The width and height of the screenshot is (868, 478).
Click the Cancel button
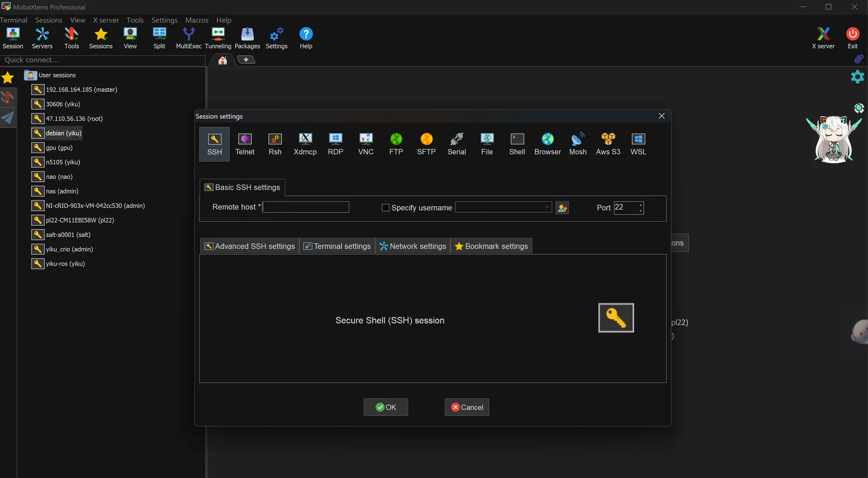coord(467,407)
